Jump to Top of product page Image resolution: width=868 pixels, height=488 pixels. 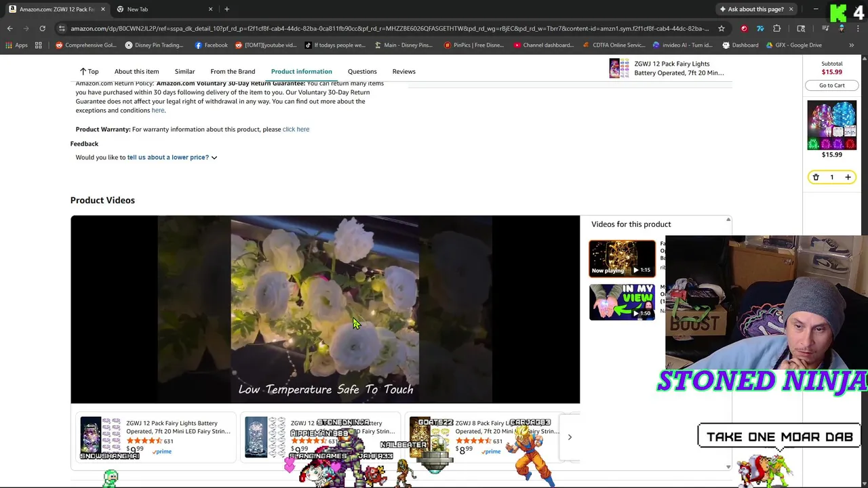pos(89,71)
